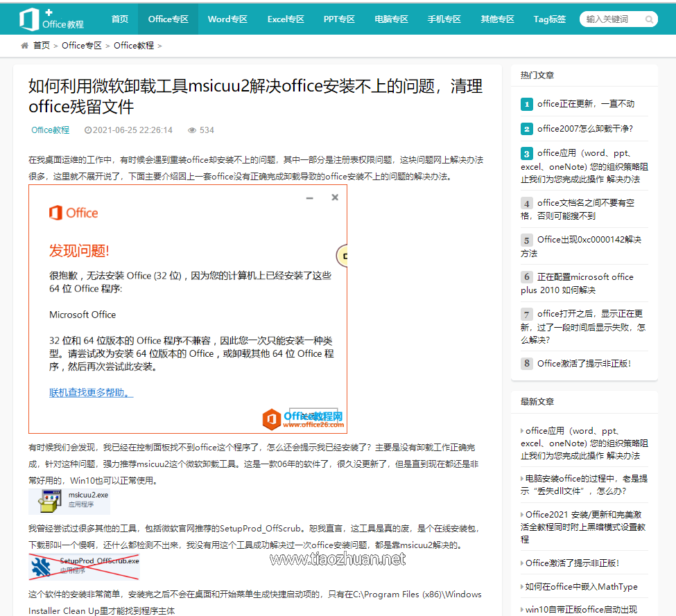This screenshot has width=676, height=616.
Task: Click the clock icon beside publish date
Action: (87, 130)
